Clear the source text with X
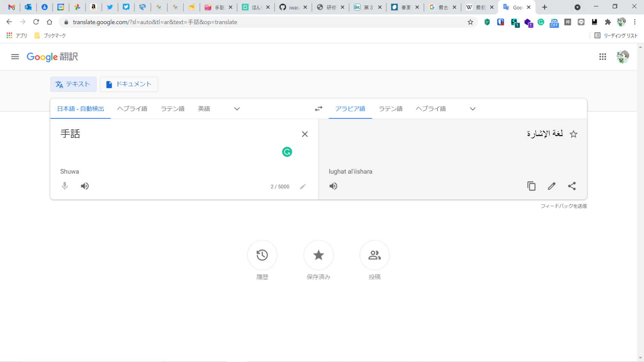This screenshot has height=362, width=644. [x=304, y=134]
